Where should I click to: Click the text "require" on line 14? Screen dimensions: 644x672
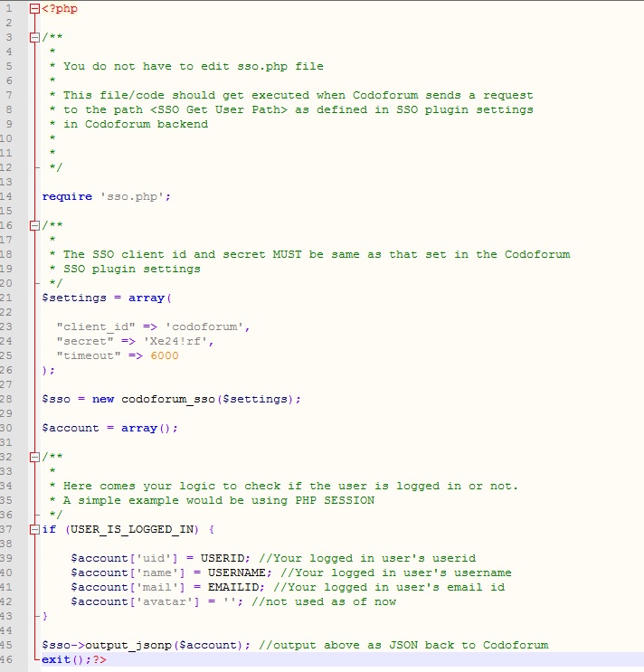pyautogui.click(x=67, y=196)
